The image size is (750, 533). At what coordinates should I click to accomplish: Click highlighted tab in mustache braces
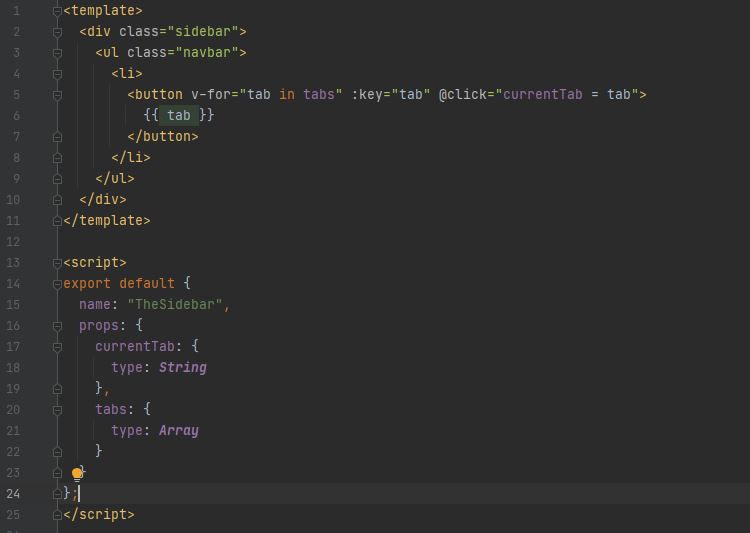(178, 115)
